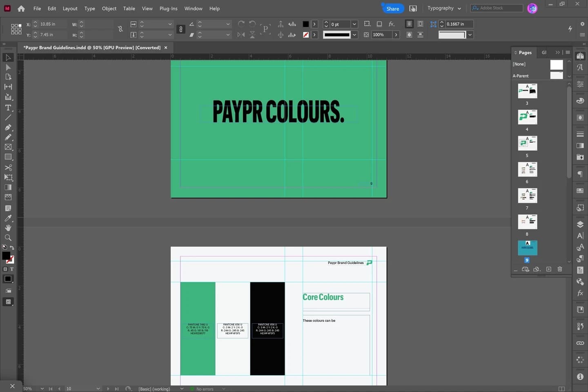Go to Home screen button

pyautogui.click(x=21, y=9)
